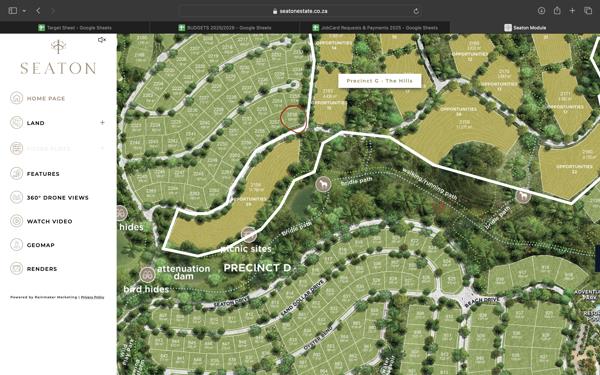Viewport: 600px width, 375px height.
Task: Go back to the previous page
Action: [x=38, y=11]
